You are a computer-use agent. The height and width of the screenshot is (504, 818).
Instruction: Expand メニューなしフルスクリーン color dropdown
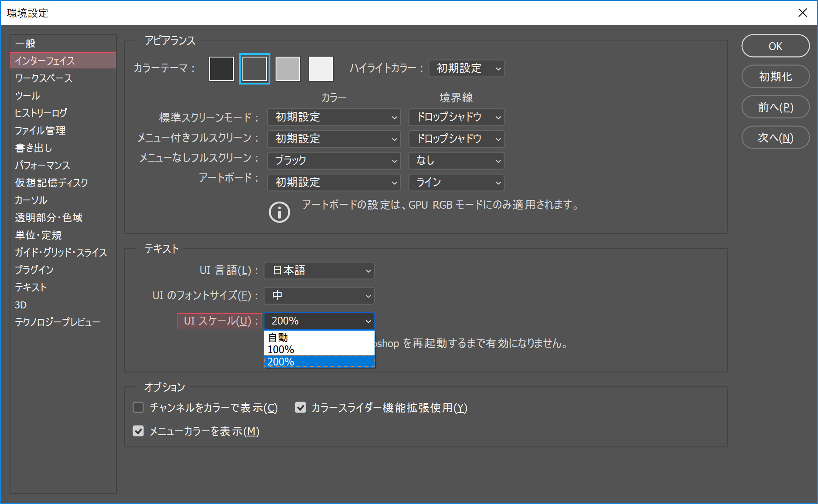click(x=334, y=161)
